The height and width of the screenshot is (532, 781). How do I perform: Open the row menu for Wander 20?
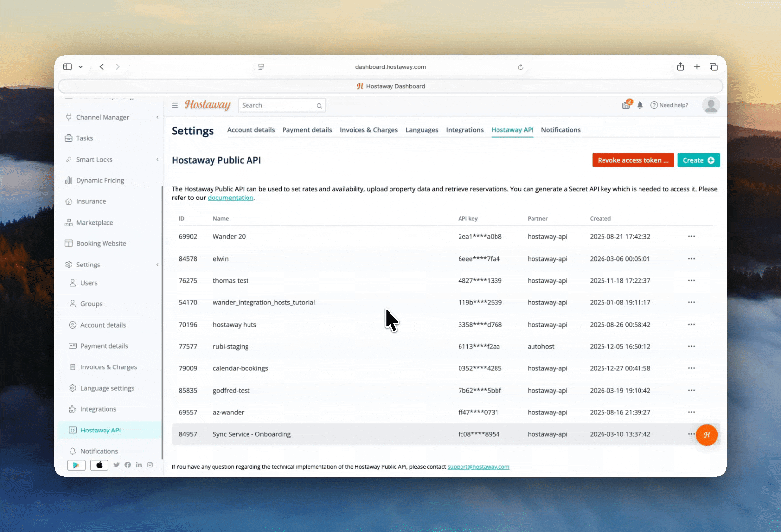[x=691, y=237]
